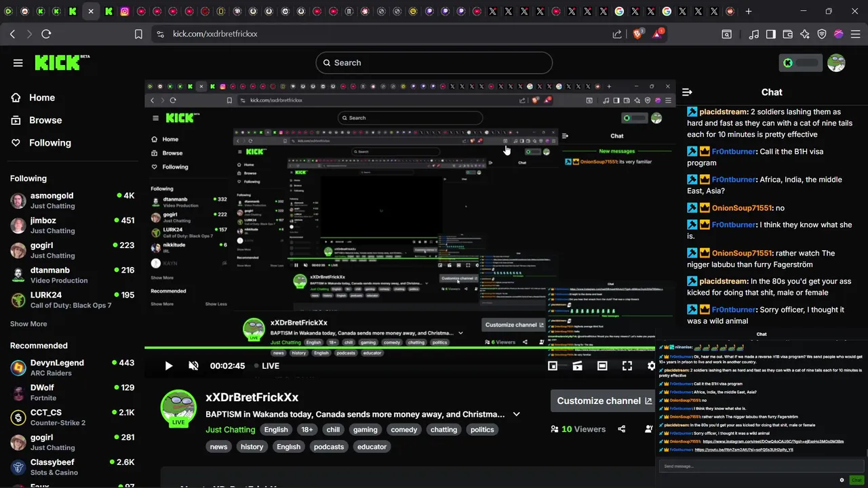Close the active Kick browser tab
Image resolution: width=868 pixels, height=488 pixels.
[x=91, y=12]
